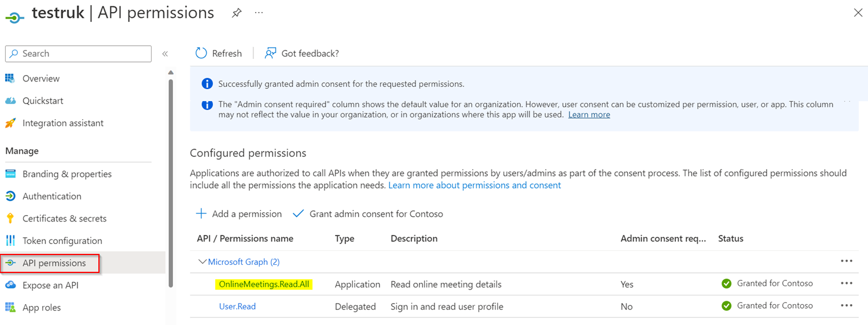Close the API permissions blade
This screenshot has height=325, width=868.
coord(858,13)
